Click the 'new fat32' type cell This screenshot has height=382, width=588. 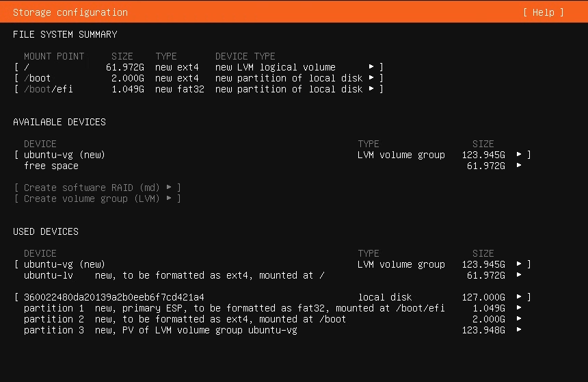click(180, 89)
